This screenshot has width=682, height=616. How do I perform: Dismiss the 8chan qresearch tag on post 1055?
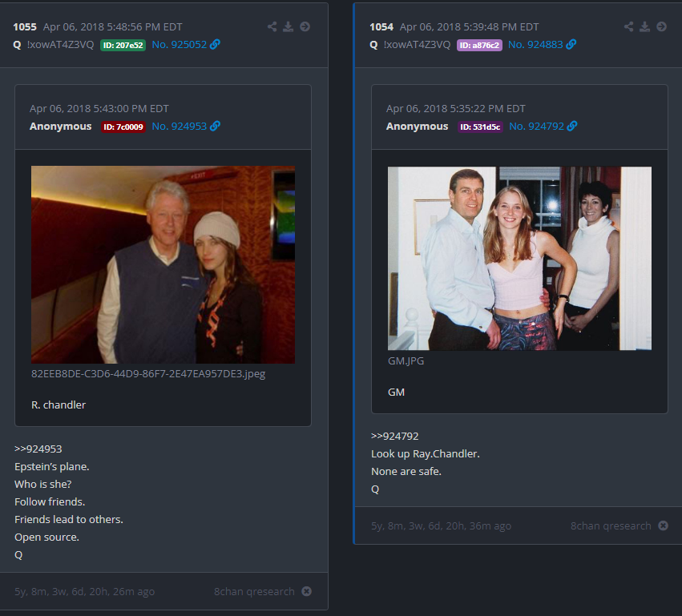click(306, 591)
